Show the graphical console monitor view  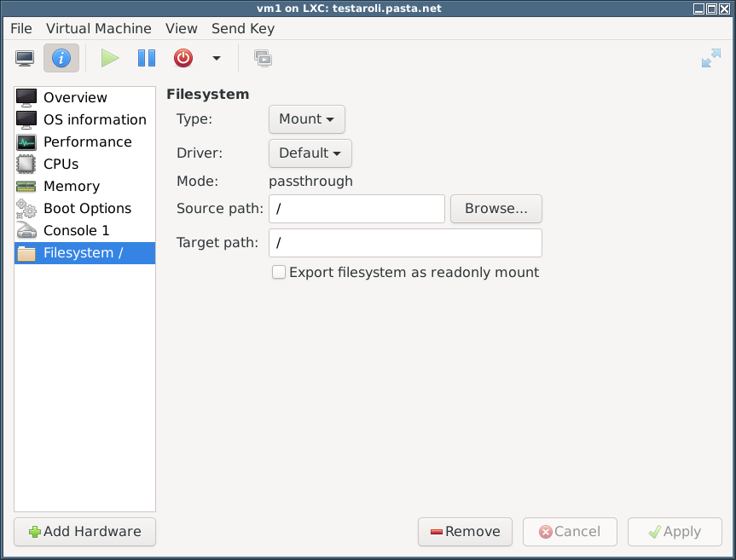click(x=25, y=58)
